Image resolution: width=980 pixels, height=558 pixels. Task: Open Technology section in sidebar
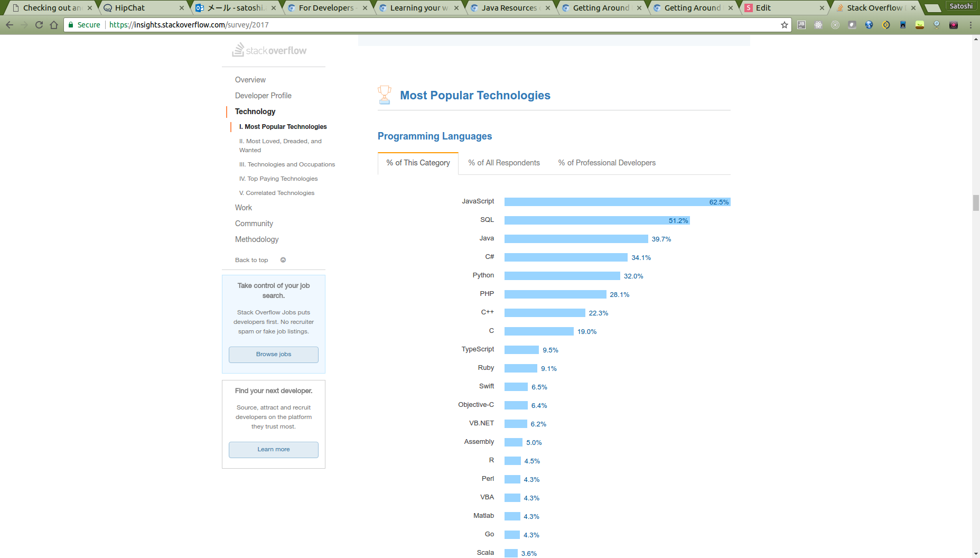coord(255,111)
